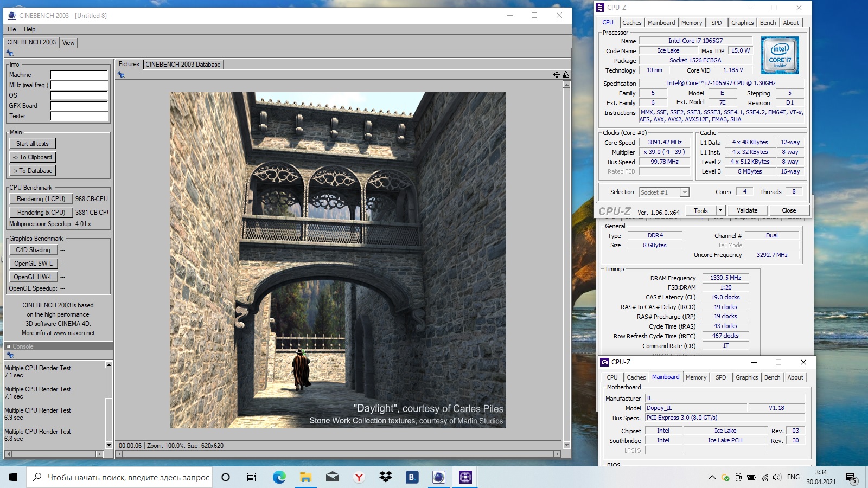Open Cortana circle on the taskbar
This screenshot has height=488, width=868.
pos(226,477)
